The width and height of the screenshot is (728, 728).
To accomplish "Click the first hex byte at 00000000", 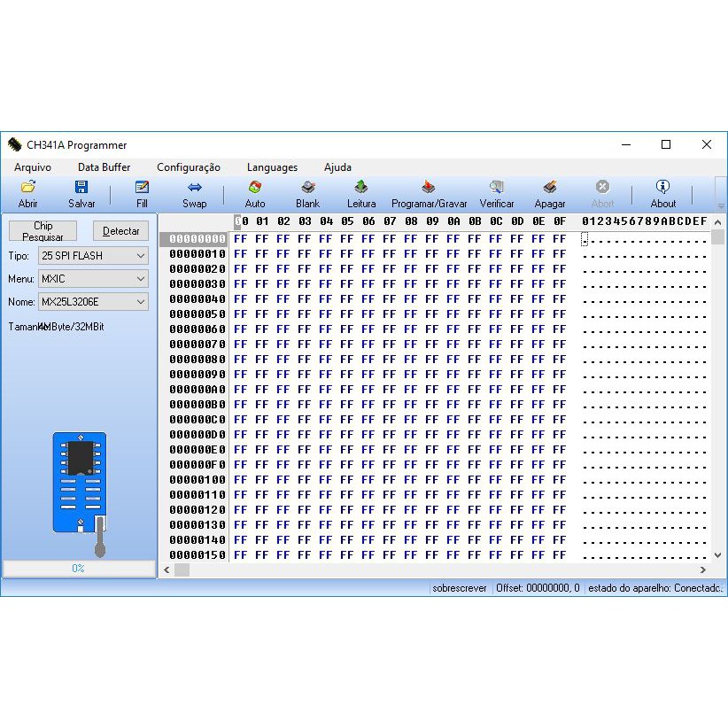I will tap(240, 239).
